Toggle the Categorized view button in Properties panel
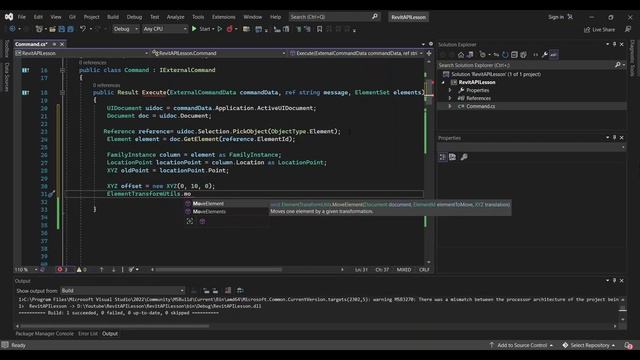Image resolution: width=640 pixels, height=360 pixels. pos(443,157)
